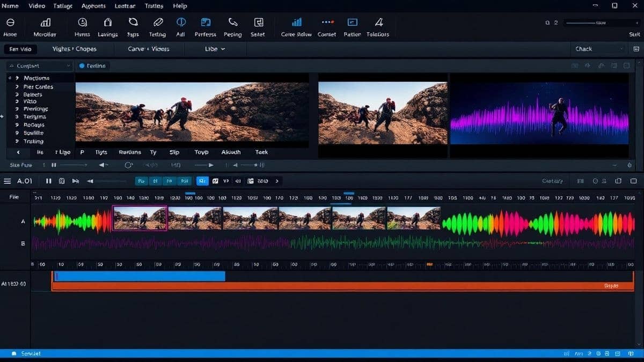Open the Libe dropdown in the secondary toolbar
644x362 pixels.
click(214, 49)
